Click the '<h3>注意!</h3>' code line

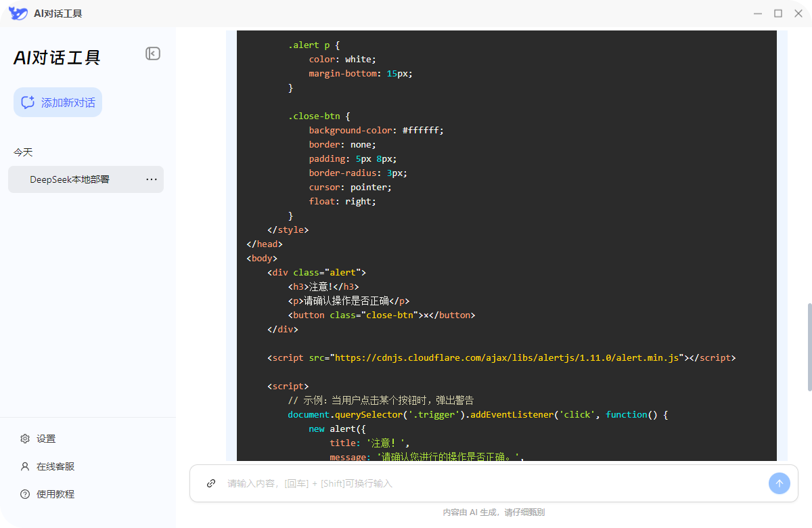tap(323, 286)
